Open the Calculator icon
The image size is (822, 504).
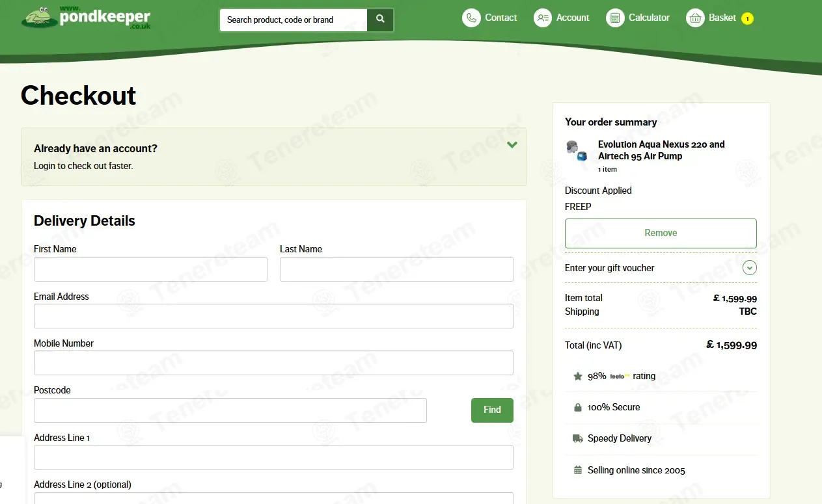(615, 18)
